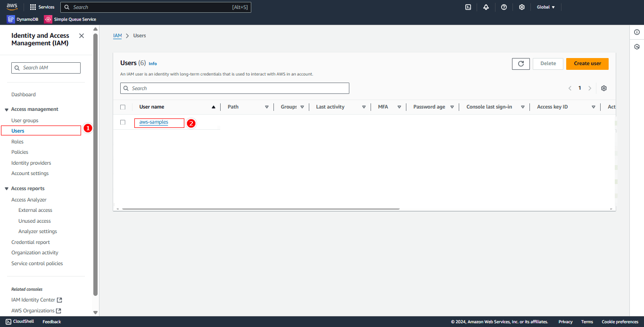Sort by User name ascending arrow
This screenshot has width=644, height=327.
214,107
